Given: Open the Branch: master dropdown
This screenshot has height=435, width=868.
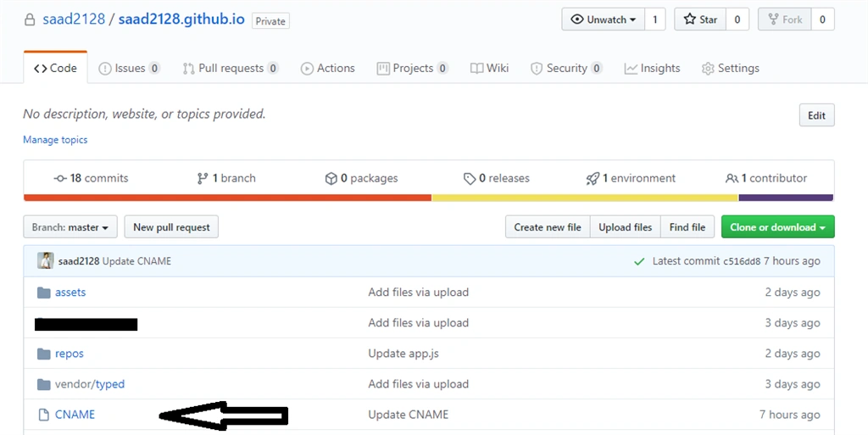Looking at the screenshot, I should 70,227.
